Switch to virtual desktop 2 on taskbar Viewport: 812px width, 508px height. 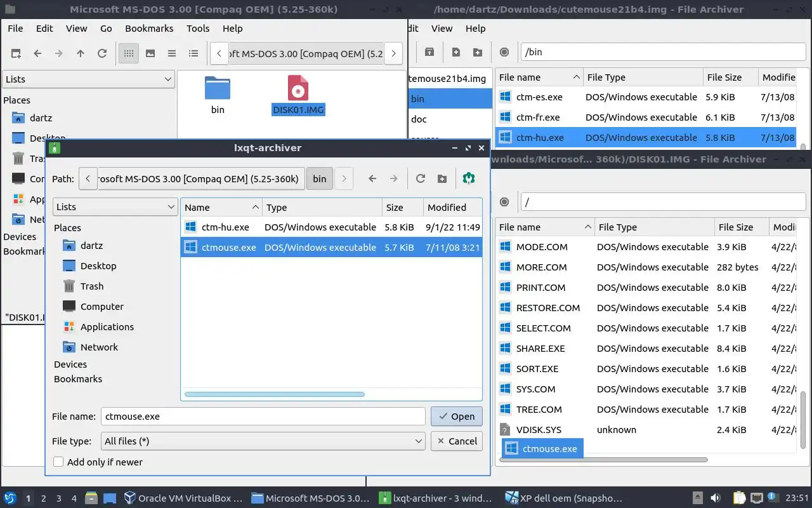tap(44, 498)
